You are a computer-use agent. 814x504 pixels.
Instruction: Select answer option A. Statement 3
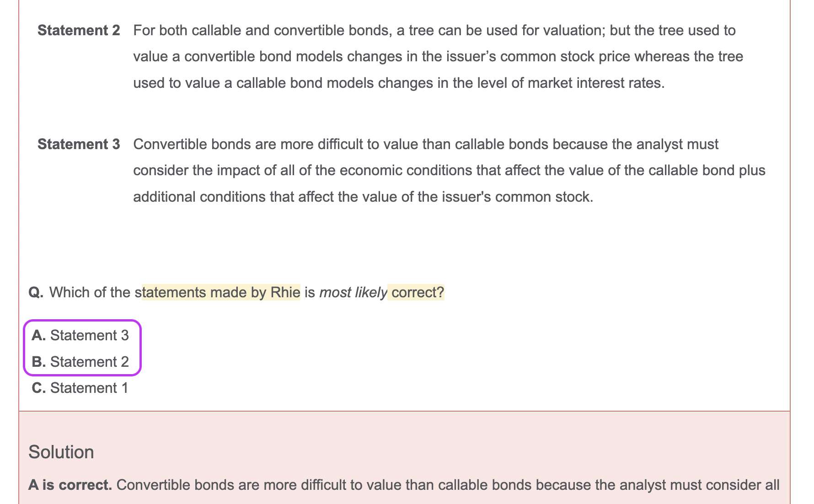point(80,335)
